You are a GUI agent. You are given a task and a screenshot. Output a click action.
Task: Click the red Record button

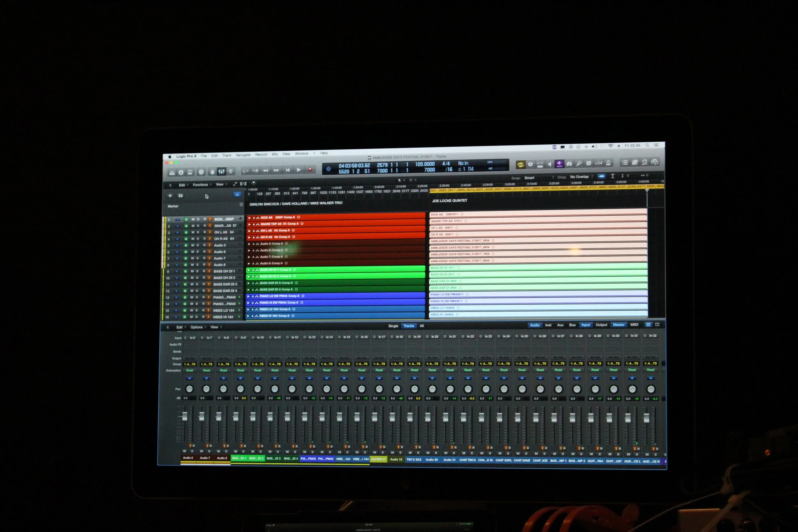(310, 170)
